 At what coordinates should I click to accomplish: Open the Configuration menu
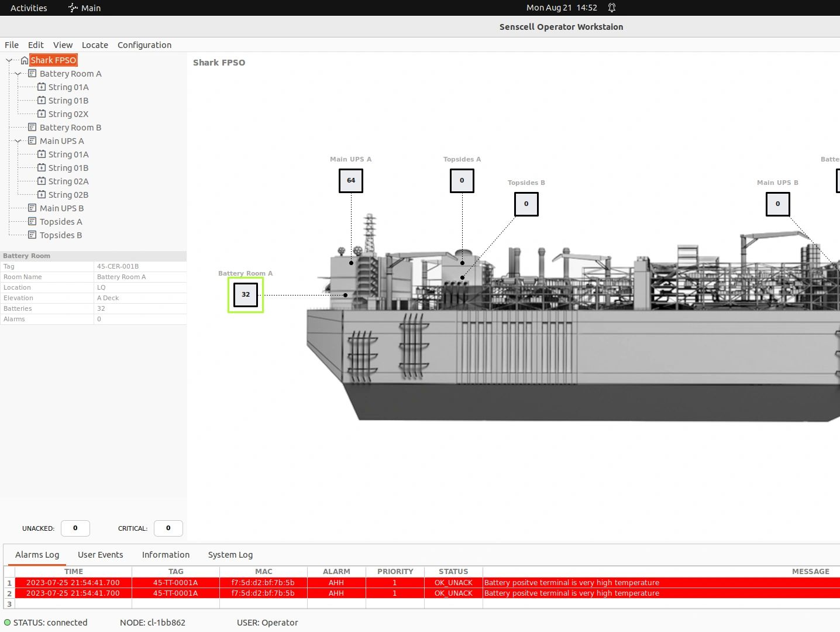(144, 45)
